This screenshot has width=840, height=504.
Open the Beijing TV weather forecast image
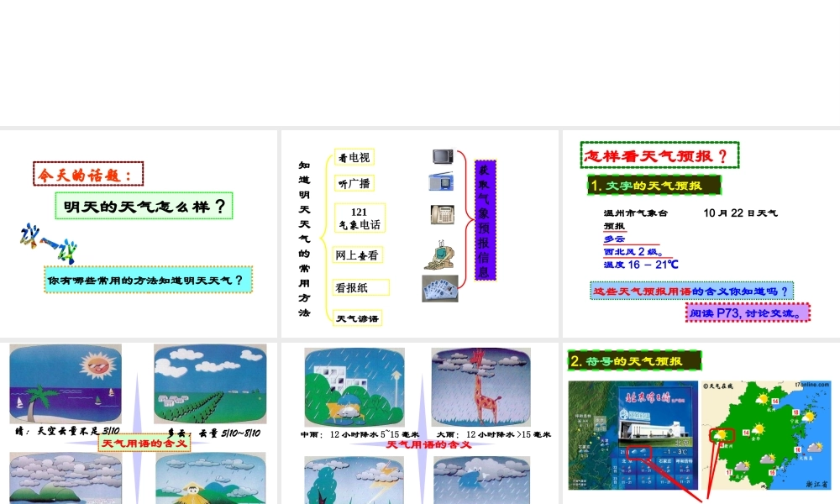[x=633, y=435]
